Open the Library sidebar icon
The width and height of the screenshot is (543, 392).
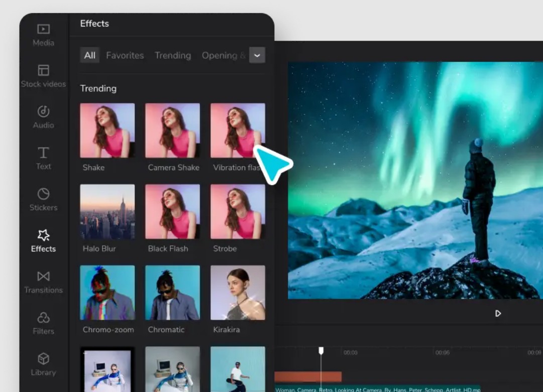[x=44, y=359]
